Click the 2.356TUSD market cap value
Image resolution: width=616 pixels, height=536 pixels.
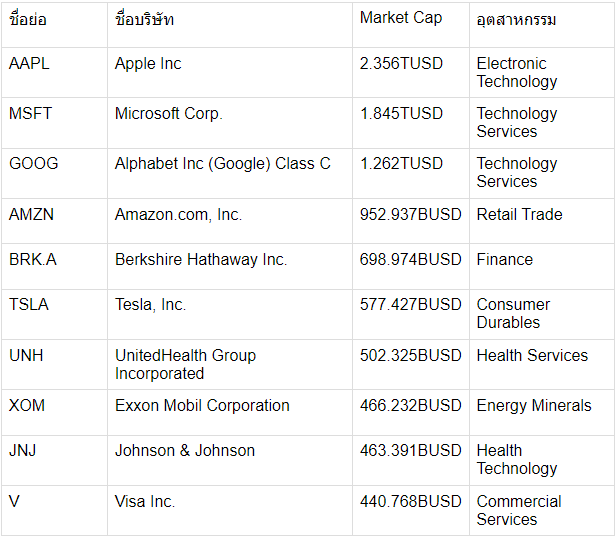coord(401,64)
